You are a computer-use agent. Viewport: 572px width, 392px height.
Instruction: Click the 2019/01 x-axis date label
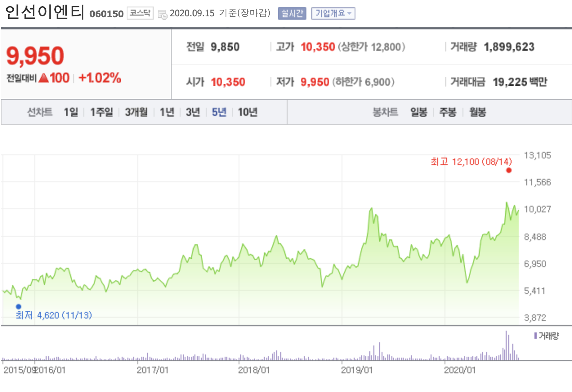click(x=357, y=370)
